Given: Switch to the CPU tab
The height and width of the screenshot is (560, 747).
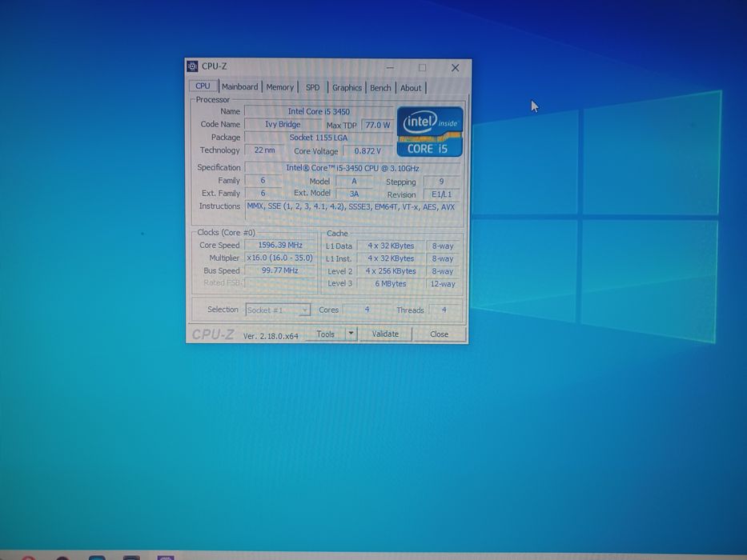Looking at the screenshot, I should pos(203,86).
